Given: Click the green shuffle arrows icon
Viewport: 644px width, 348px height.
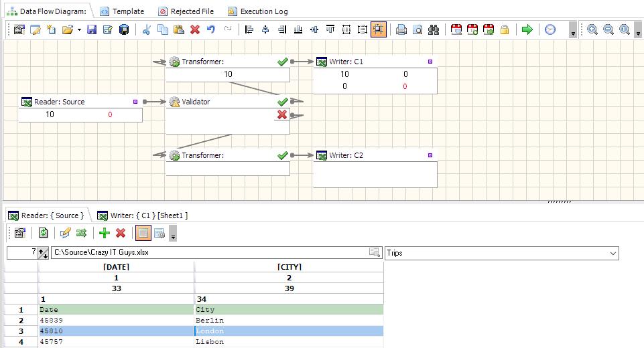Looking at the screenshot, I should [81, 233].
